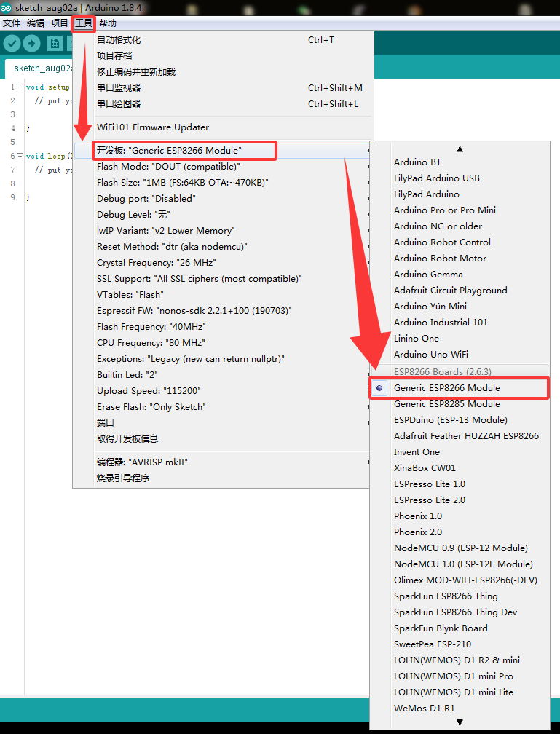Open the Exceptions option
This screenshot has width=560, height=734.
(223, 358)
